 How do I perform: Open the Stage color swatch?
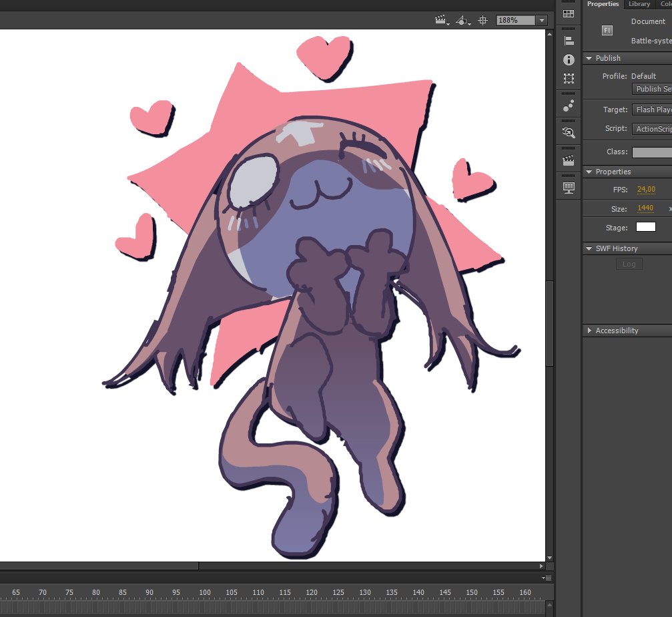(645, 227)
